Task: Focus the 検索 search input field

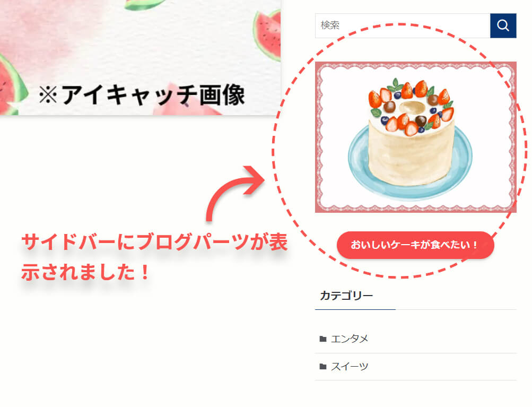Action: [x=403, y=25]
